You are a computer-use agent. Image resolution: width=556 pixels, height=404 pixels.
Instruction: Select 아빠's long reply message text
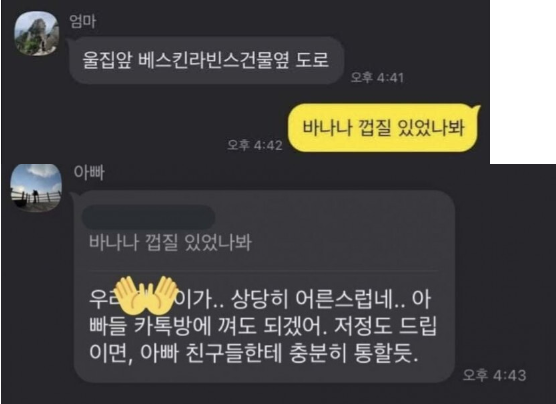[262, 327]
